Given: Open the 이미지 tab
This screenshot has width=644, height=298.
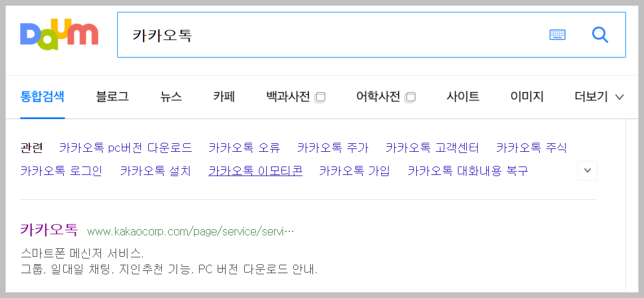Looking at the screenshot, I should 527,97.
